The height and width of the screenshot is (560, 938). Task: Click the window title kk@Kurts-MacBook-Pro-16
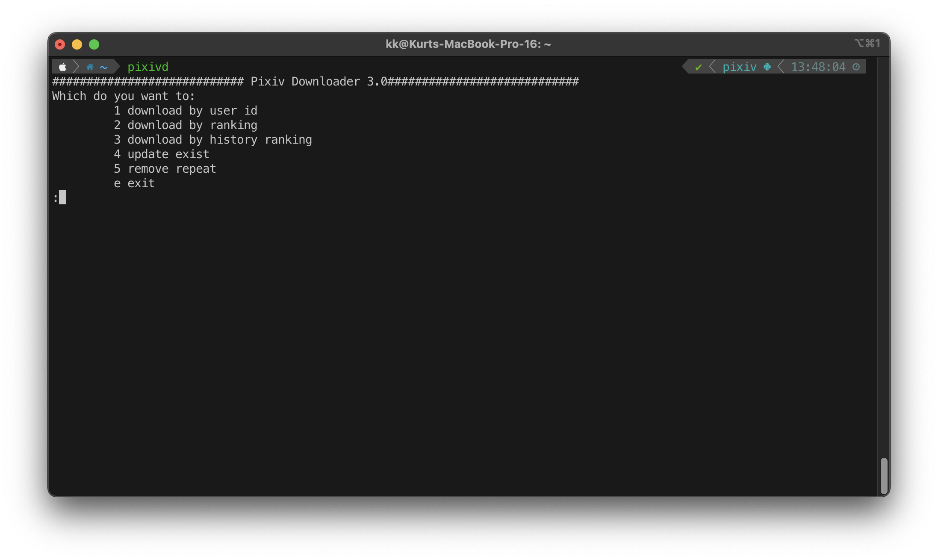468,44
